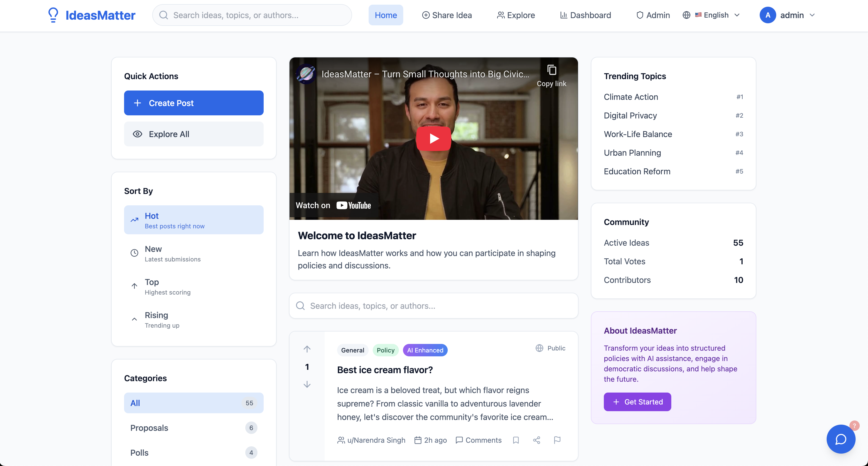Flag the ice cream post with report icon
Screen dimensions: 868x466
pyautogui.click(x=557, y=440)
